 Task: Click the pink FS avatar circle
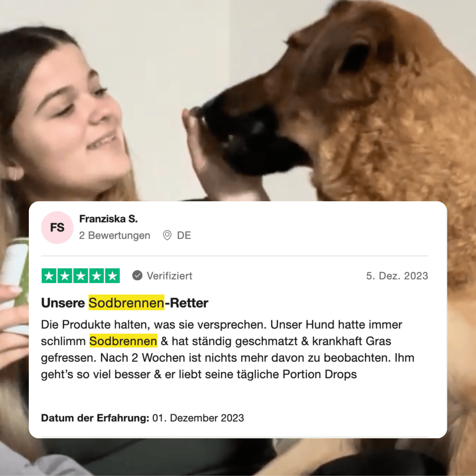[57, 228]
